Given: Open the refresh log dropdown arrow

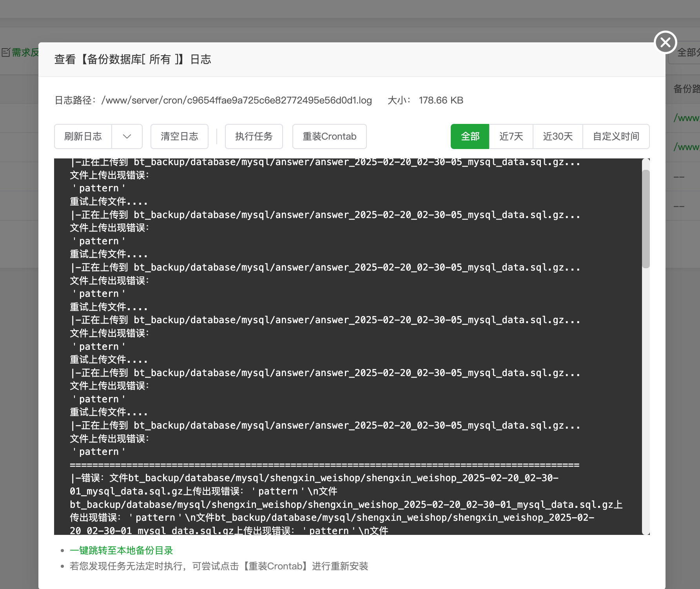Looking at the screenshot, I should click(127, 136).
